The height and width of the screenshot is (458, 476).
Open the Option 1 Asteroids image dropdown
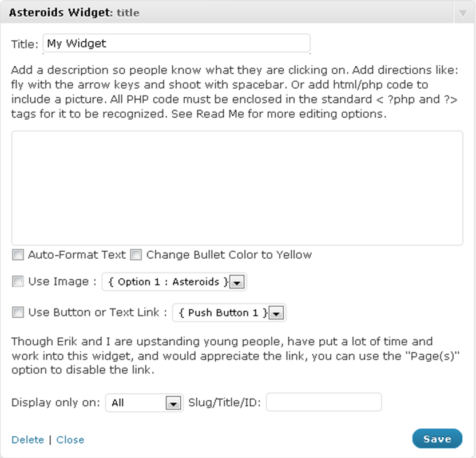click(174, 282)
